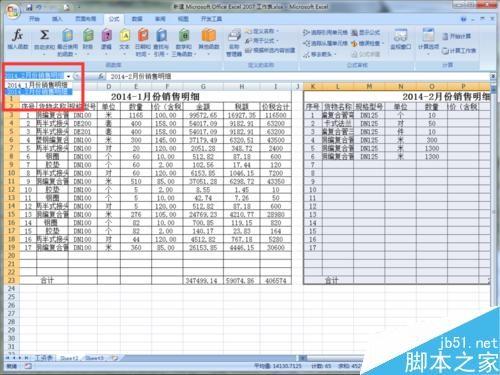
Task: Switch to the Home (开始) ribbon tab
Action: pyautogui.click(x=34, y=19)
